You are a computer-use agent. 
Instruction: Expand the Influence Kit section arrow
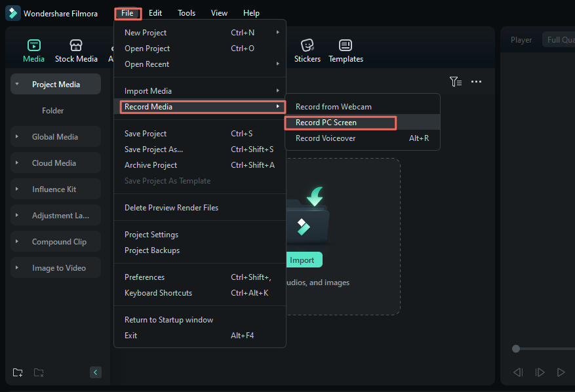click(17, 189)
